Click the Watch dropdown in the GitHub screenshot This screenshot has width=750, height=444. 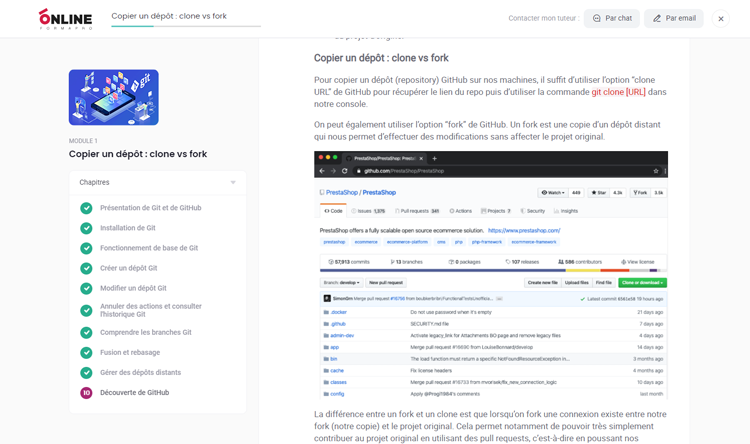(553, 193)
